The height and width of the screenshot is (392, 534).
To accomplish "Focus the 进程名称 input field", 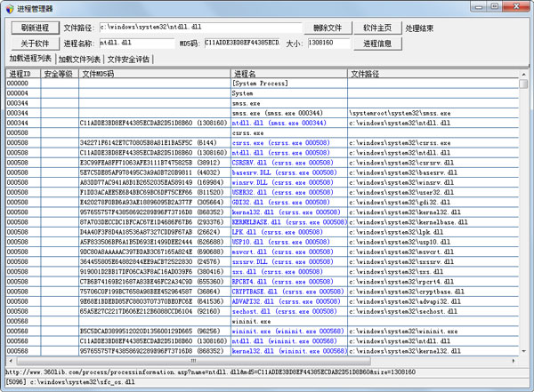I will [136, 44].
